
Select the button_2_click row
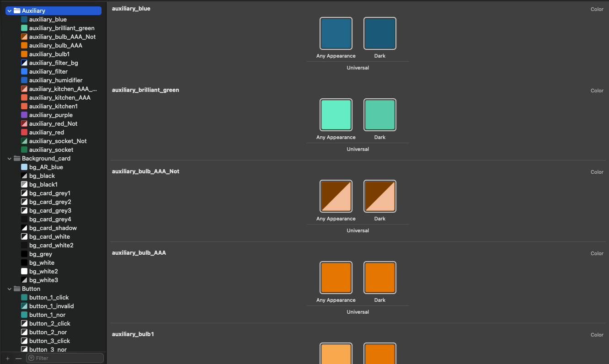[53, 324]
